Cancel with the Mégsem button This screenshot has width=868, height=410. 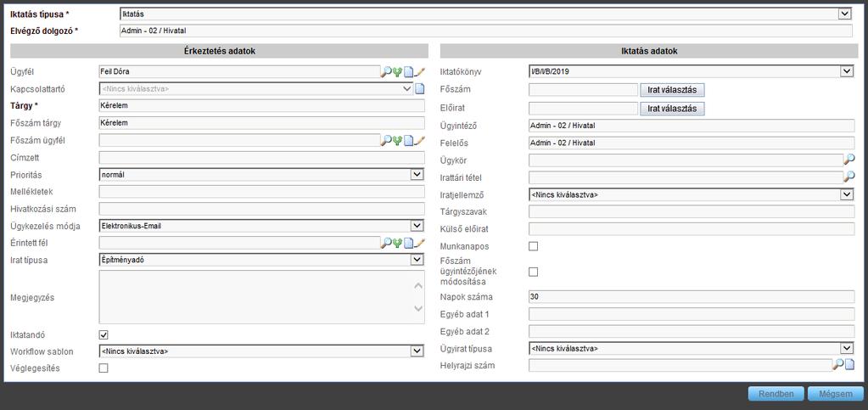click(x=836, y=394)
